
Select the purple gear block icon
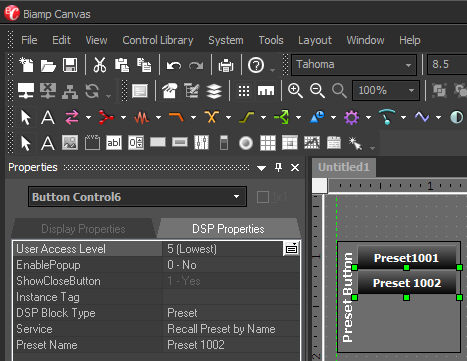click(352, 117)
